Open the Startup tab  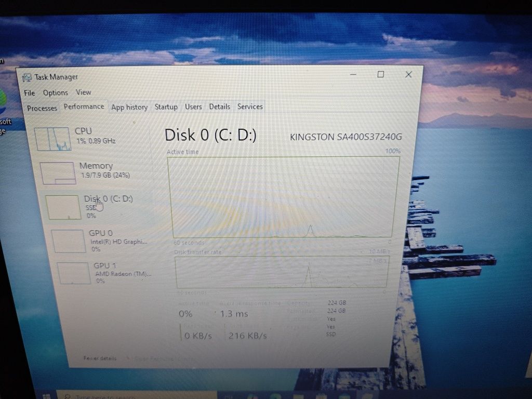pos(166,107)
